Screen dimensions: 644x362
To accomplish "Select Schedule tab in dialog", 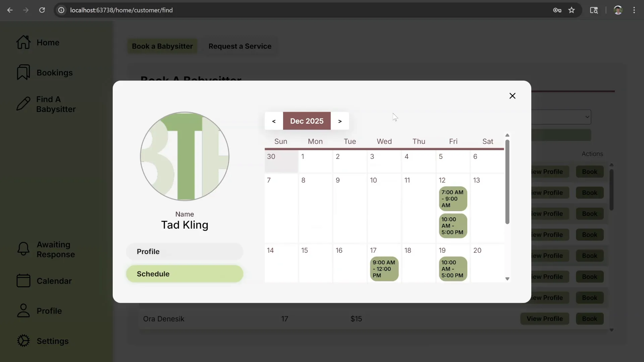I will click(x=184, y=274).
